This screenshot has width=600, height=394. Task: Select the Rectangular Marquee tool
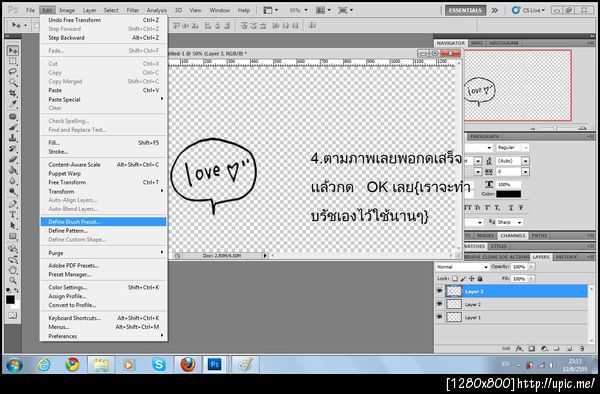point(13,62)
